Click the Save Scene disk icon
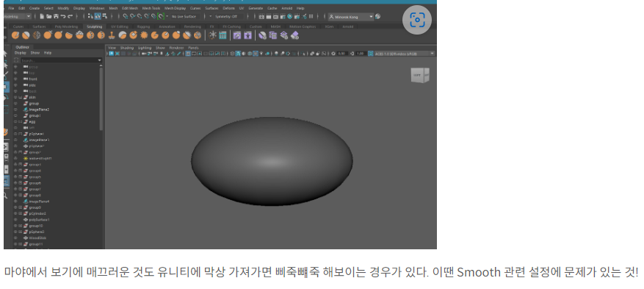The width and height of the screenshot is (644, 289). tap(56, 16)
